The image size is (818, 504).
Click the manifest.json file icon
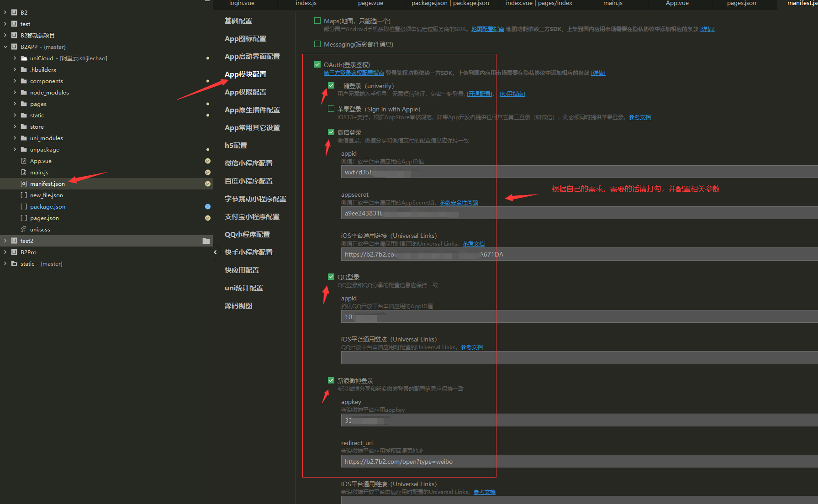[x=24, y=184]
